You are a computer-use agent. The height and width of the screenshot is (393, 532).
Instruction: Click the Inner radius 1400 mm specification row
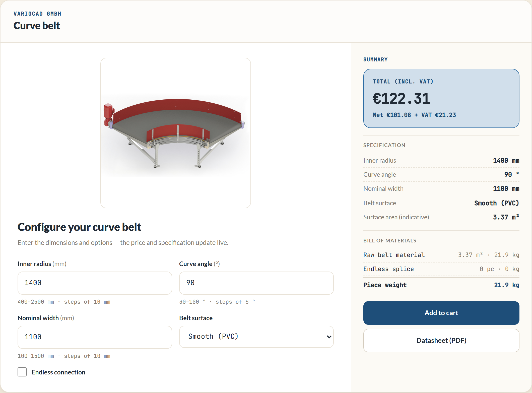pyautogui.click(x=441, y=160)
